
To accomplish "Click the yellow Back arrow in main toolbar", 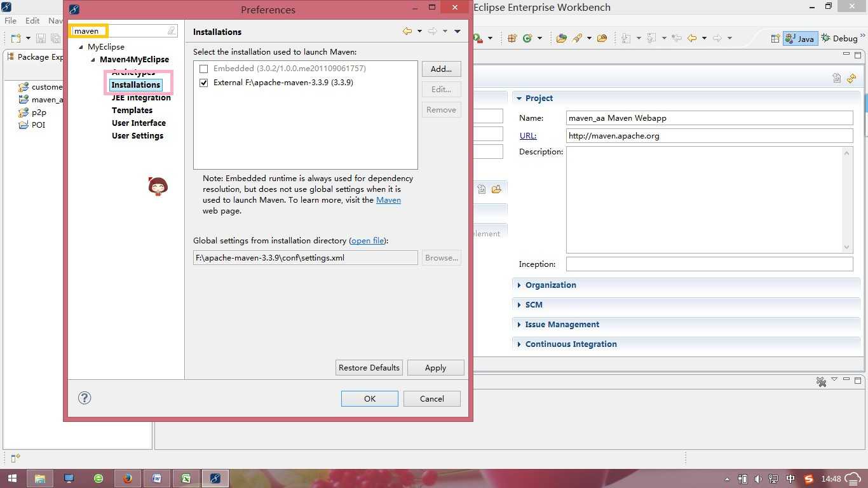I will tap(692, 39).
